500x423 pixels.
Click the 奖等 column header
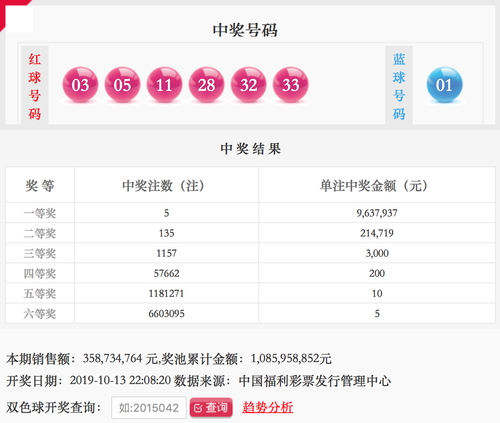pos(40,185)
